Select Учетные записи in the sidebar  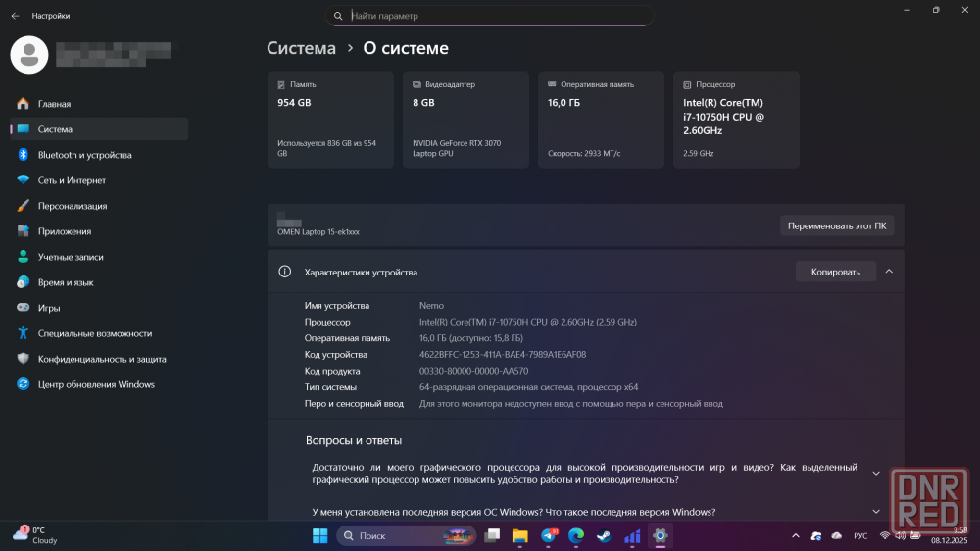71,257
